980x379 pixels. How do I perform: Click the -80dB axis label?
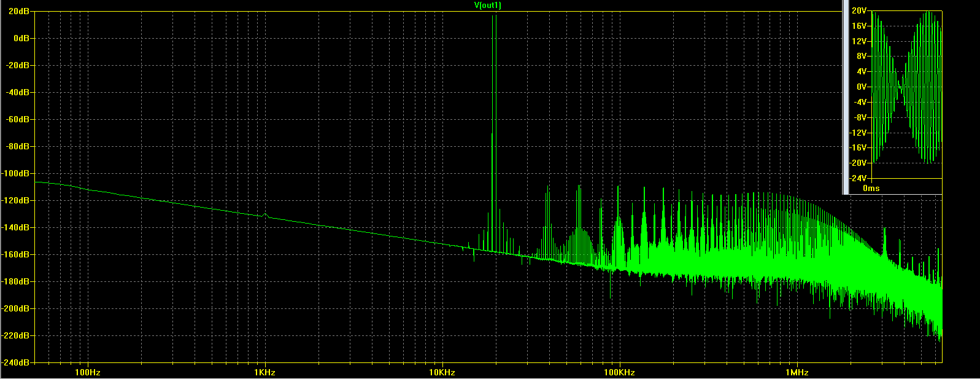18,146
